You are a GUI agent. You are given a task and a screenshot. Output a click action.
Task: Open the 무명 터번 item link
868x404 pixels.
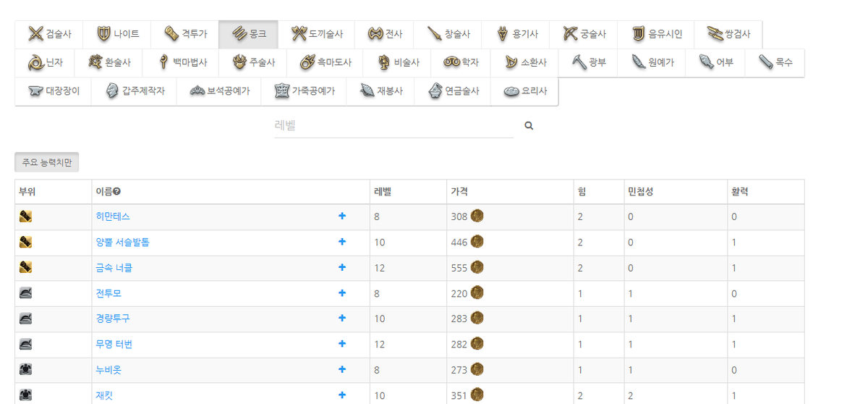pyautogui.click(x=114, y=345)
